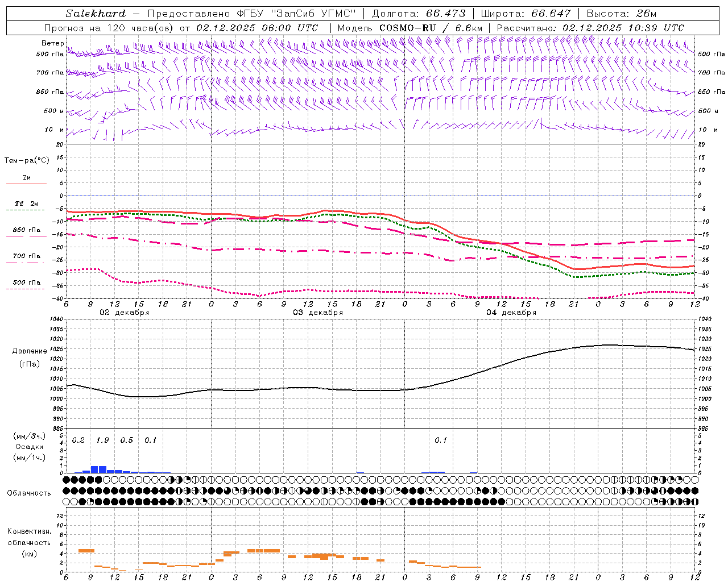Click the "(мм/1ч.)" hourly unit label

tap(29, 458)
